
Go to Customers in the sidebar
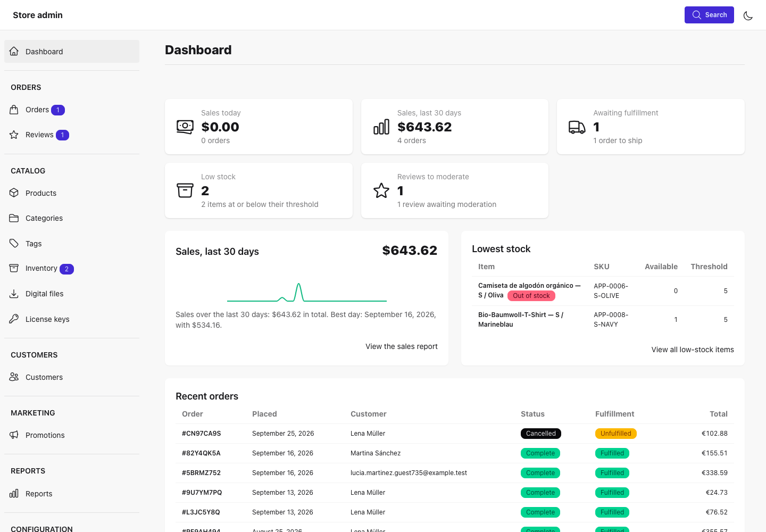click(72, 377)
